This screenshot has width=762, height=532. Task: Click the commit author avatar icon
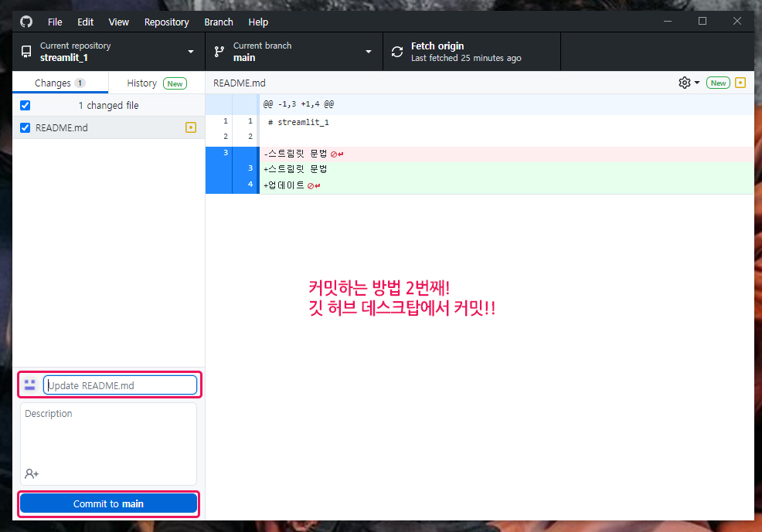(29, 385)
